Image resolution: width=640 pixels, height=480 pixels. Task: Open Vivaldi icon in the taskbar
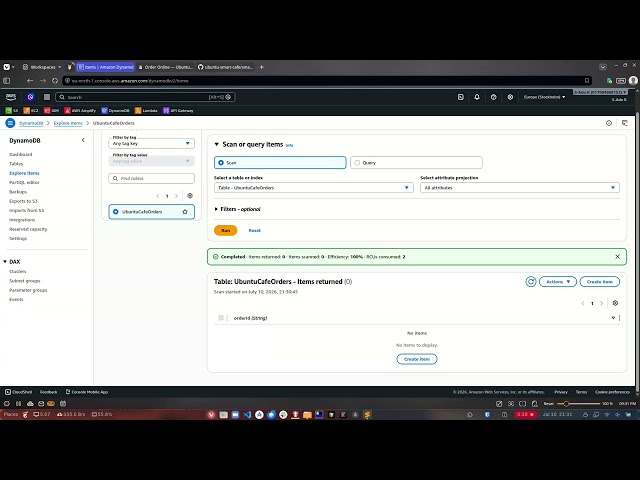pos(211,415)
